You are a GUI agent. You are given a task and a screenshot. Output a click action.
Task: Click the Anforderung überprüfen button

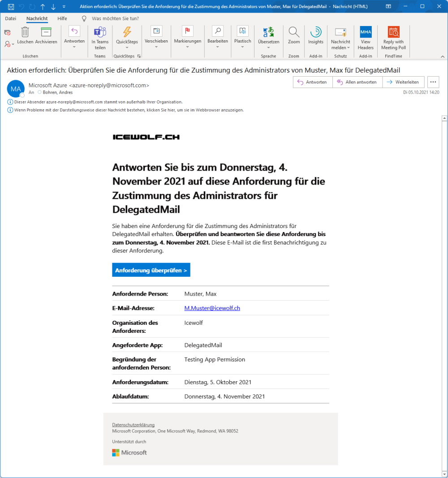151,270
